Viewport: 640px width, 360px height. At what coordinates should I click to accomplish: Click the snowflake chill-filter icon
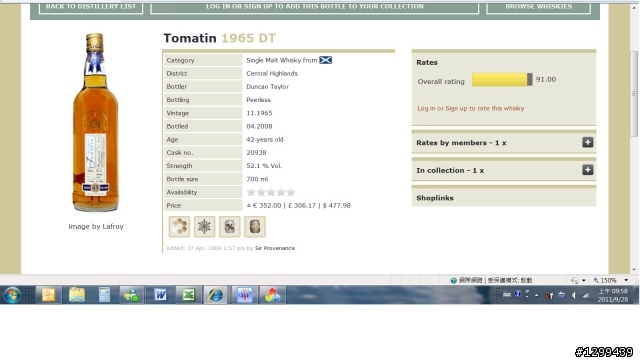click(x=204, y=227)
